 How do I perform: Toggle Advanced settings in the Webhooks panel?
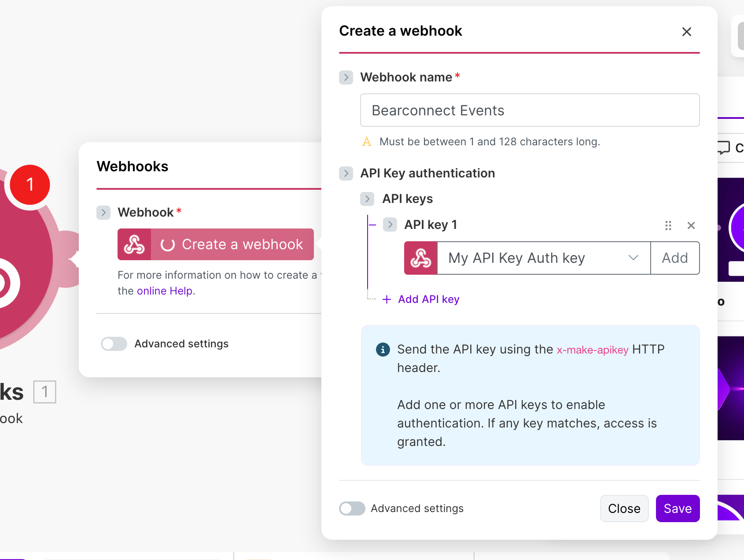(x=114, y=344)
